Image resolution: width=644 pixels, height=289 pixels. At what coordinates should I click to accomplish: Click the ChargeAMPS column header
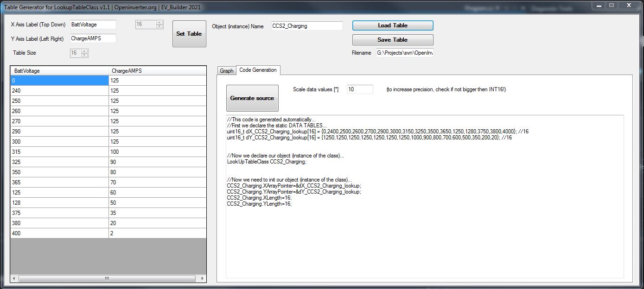tap(158, 71)
